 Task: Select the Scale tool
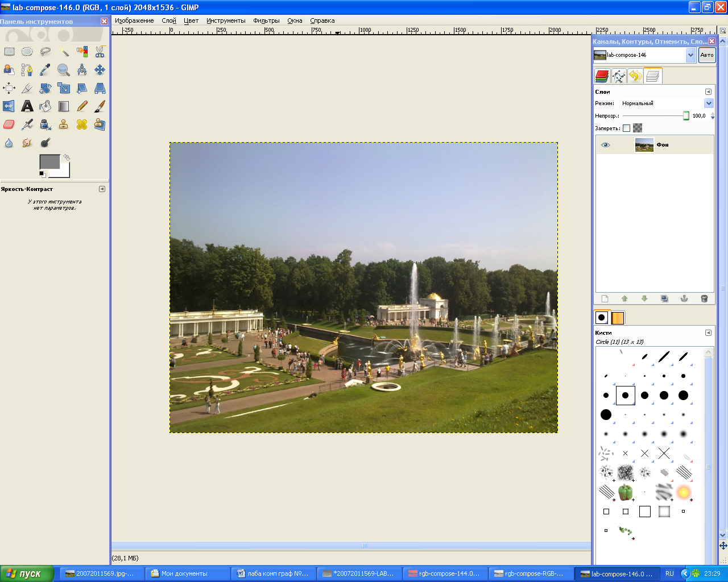[x=64, y=88]
